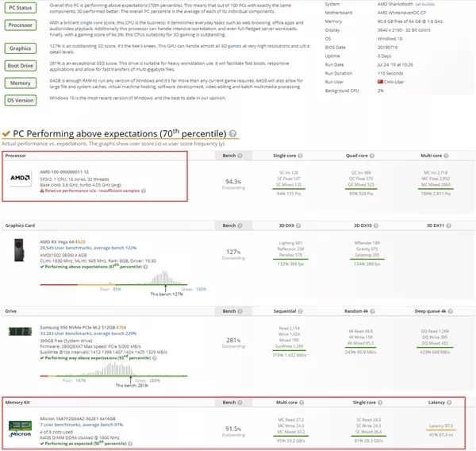Follow the 'games' link in Graphics description
The width and height of the screenshot is (476, 451).
pos(234,46)
